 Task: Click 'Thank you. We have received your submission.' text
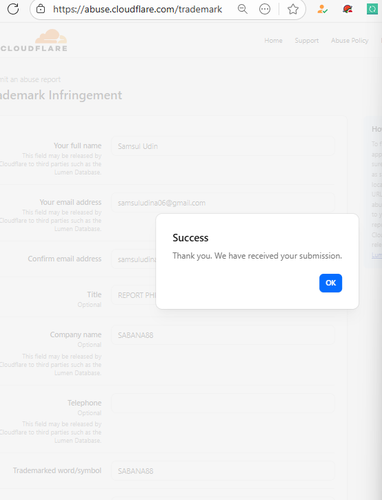[257, 256]
